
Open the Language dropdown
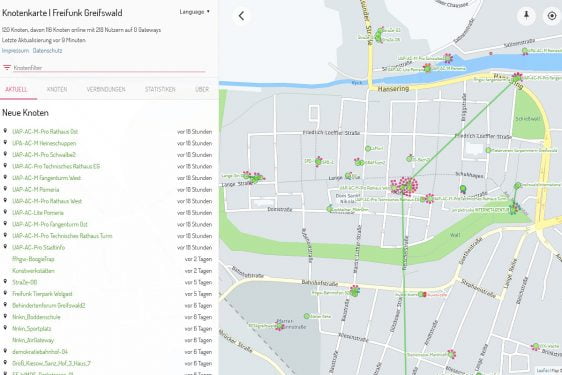point(195,12)
